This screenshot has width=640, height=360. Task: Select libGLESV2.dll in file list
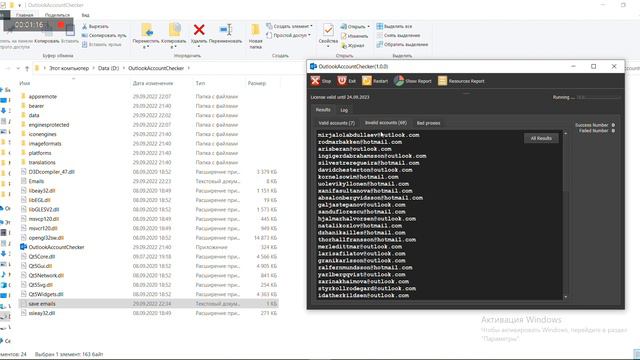pos(44,209)
